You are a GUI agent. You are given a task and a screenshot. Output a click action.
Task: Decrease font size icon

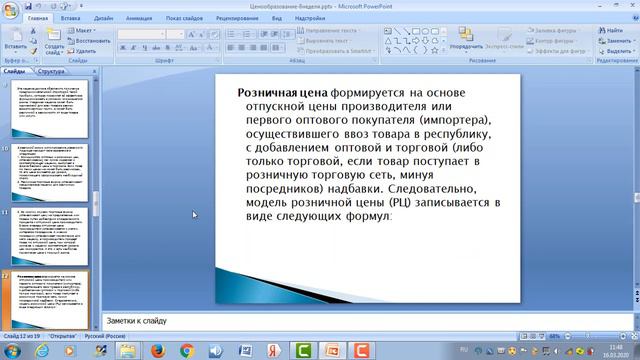202,35
